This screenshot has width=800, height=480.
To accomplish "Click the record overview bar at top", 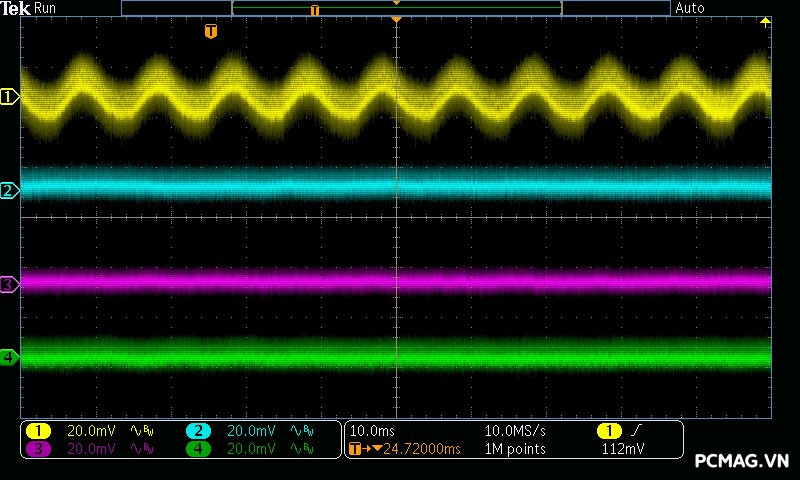I will click(x=396, y=8).
